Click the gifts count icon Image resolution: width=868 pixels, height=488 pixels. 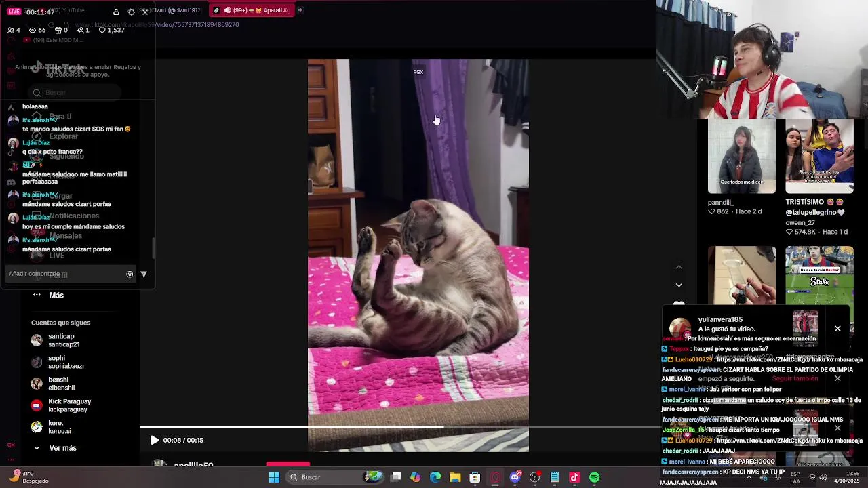pos(58,30)
